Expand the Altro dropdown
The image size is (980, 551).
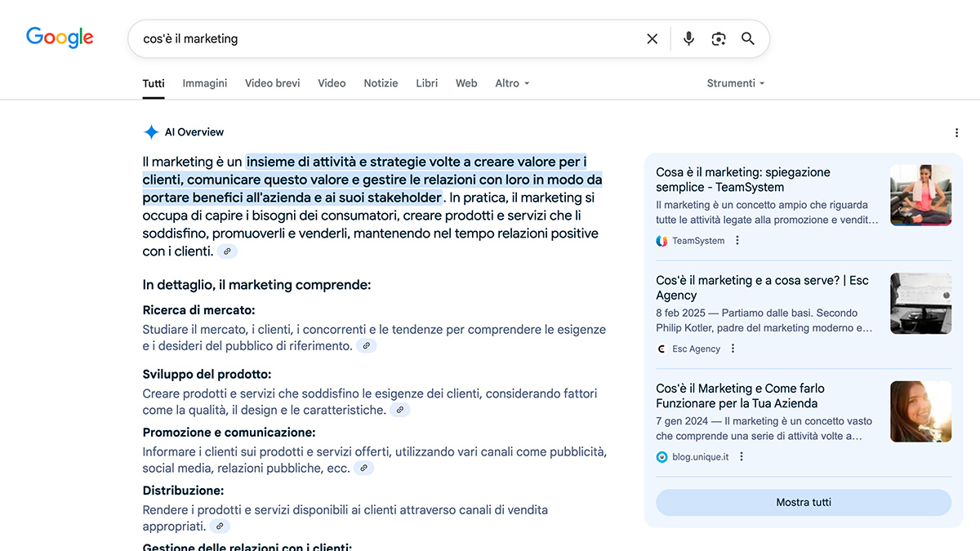[x=512, y=83]
